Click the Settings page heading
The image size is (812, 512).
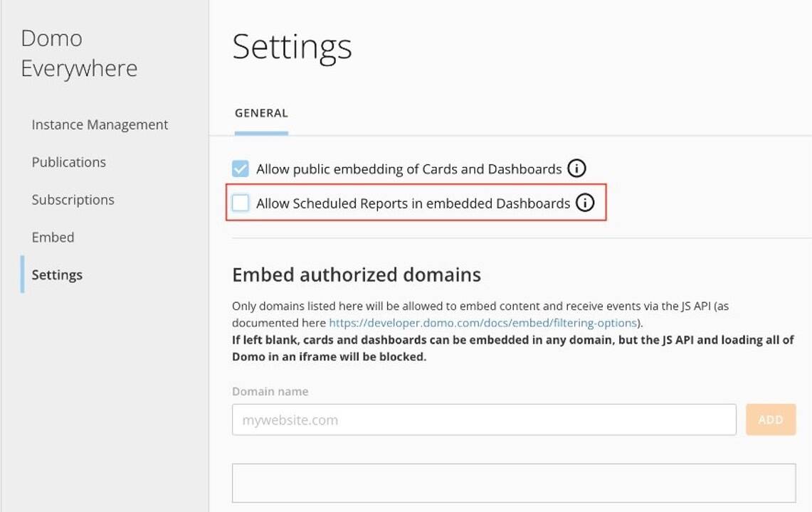coord(292,48)
